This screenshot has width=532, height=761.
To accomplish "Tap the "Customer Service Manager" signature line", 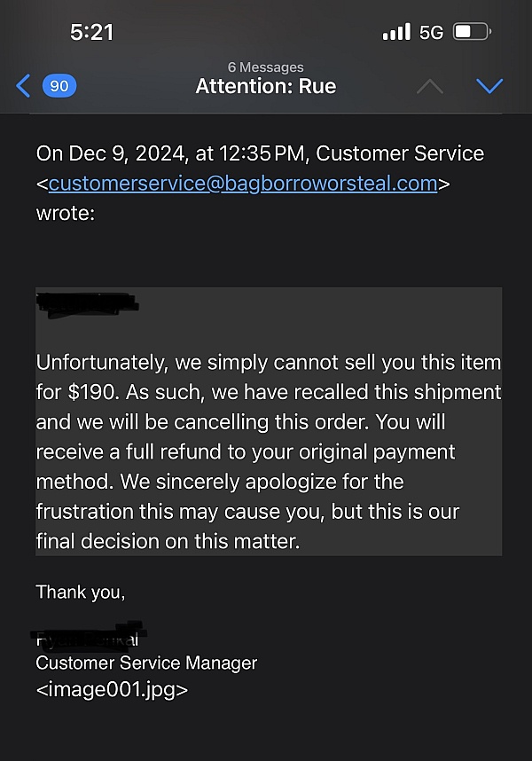I will tap(146, 663).
